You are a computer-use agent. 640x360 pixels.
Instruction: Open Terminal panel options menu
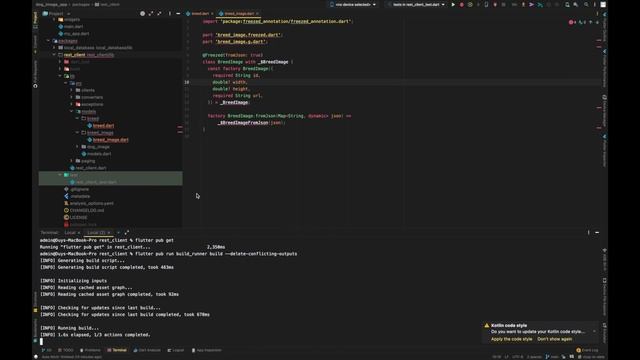tap(588, 233)
